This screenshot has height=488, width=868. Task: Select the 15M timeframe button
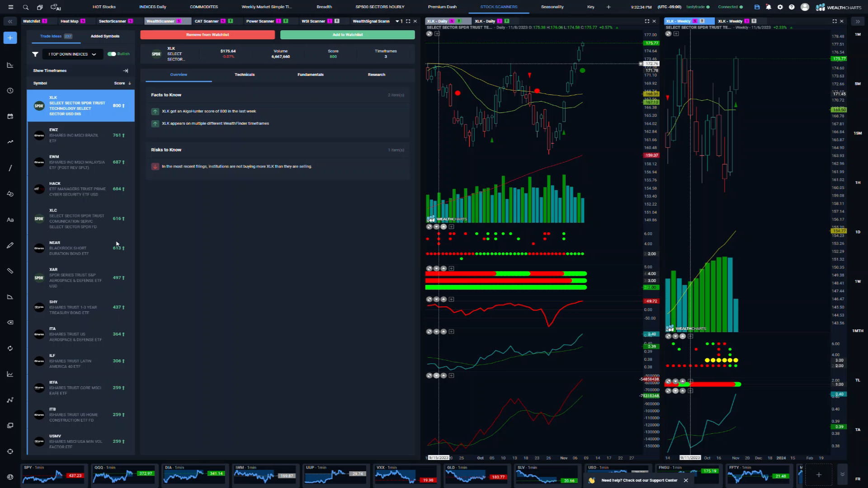coord(858,133)
